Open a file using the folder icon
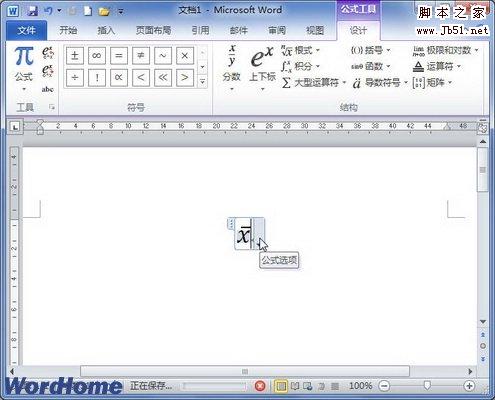The height and width of the screenshot is (400, 495). pos(104,12)
